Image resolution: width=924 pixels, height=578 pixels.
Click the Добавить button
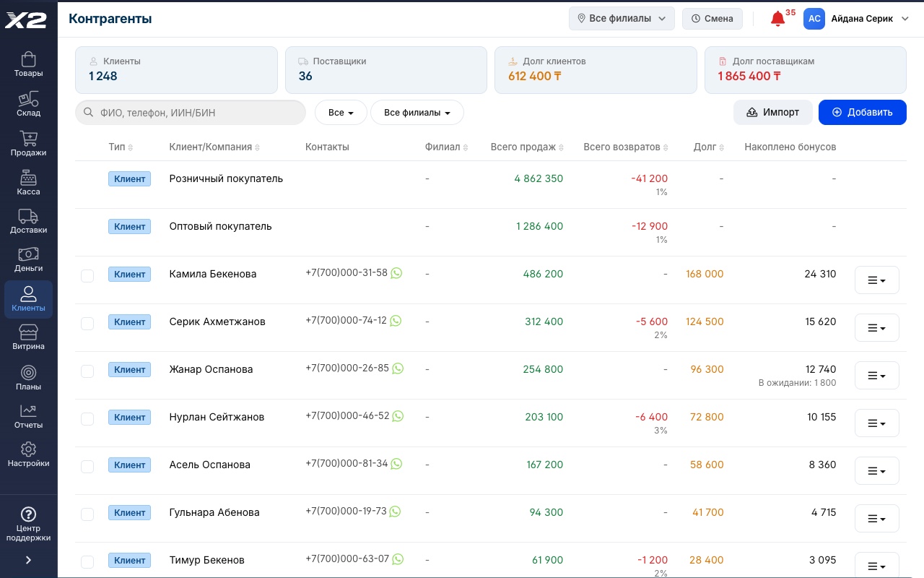tap(862, 112)
